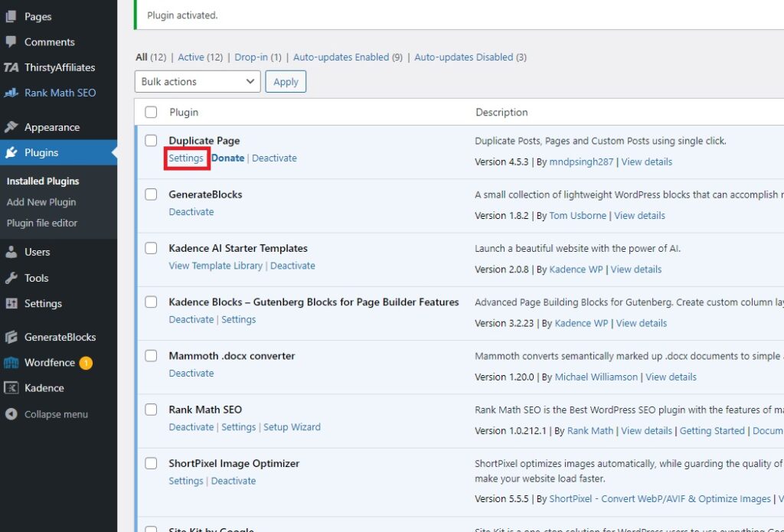The image size is (784, 532).
Task: Click the Tools wrench icon
Action: click(11, 278)
